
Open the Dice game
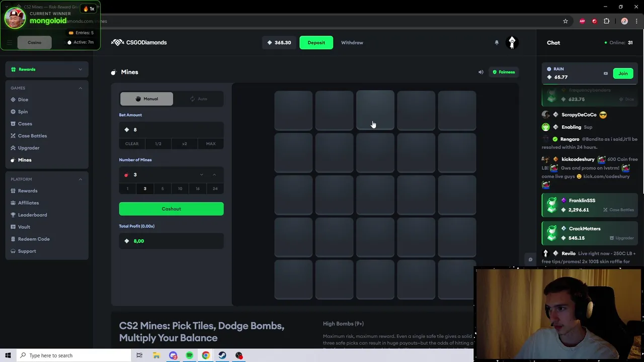point(23,100)
